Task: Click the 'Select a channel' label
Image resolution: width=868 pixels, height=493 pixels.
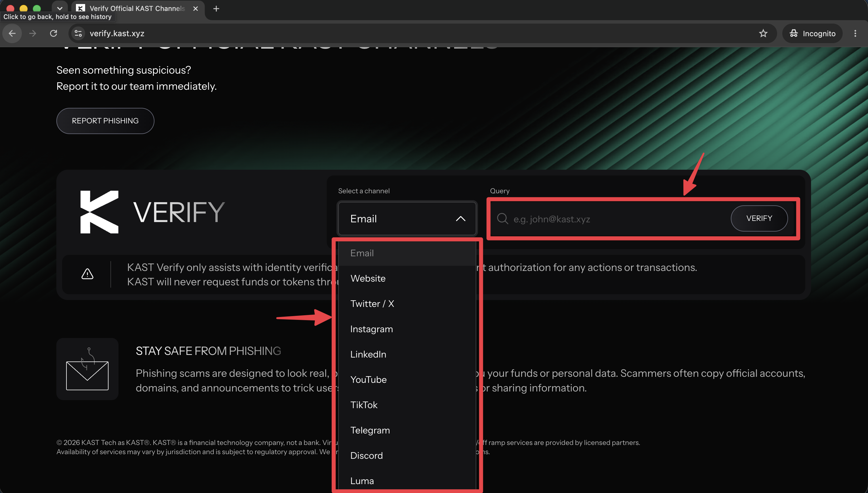Action: tap(364, 191)
